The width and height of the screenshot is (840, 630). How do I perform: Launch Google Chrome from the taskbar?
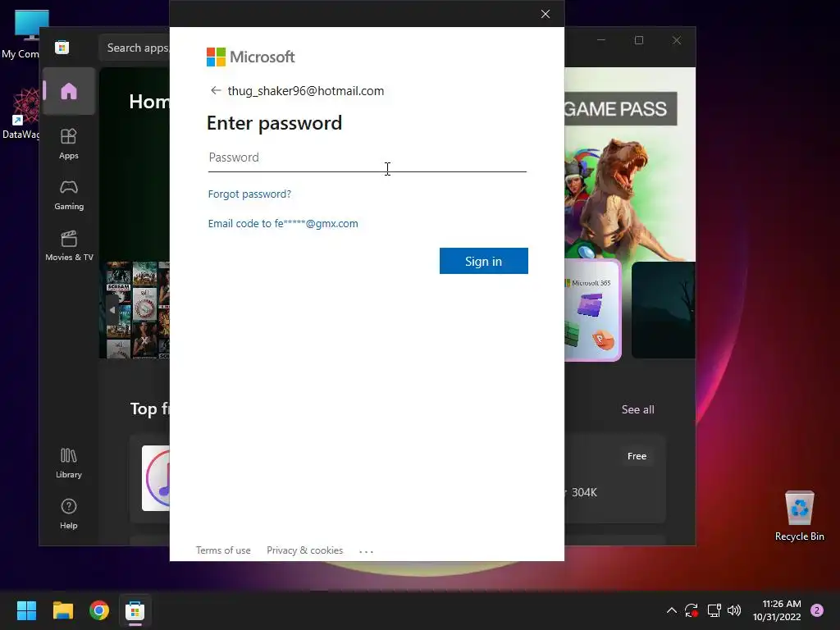(99, 610)
